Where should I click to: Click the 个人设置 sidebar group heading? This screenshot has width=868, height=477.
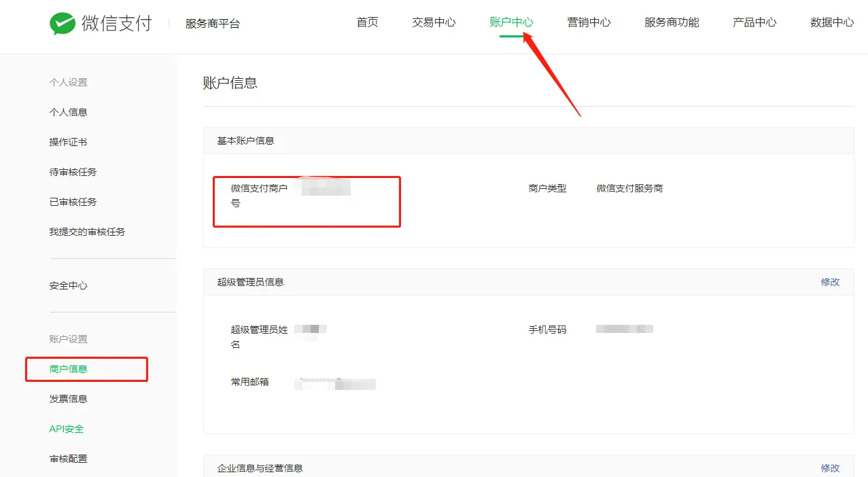click(68, 82)
